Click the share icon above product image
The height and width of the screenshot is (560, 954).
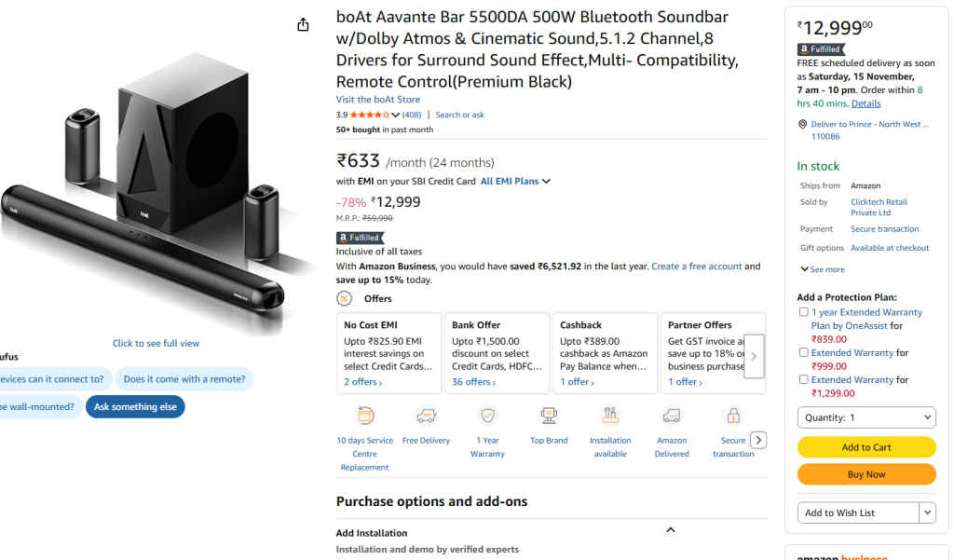point(303,24)
